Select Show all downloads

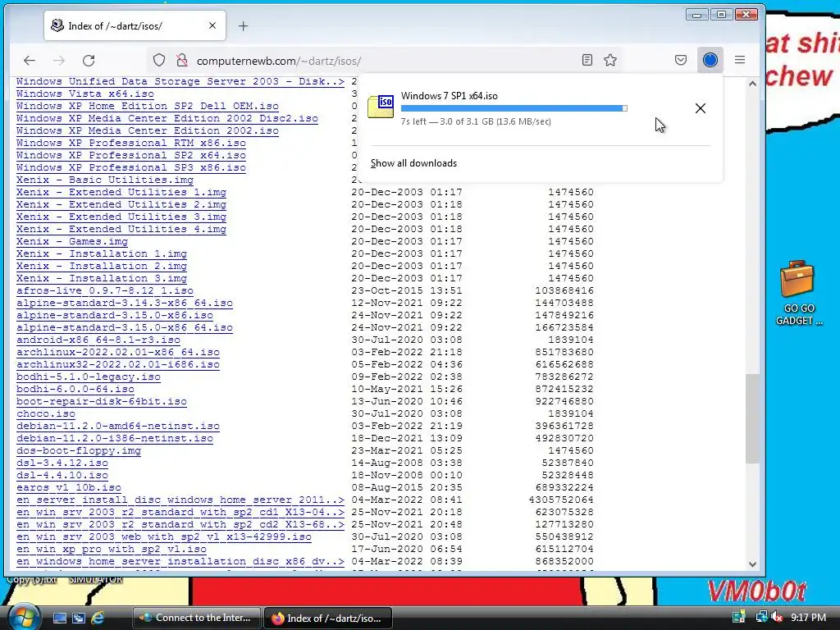click(413, 163)
